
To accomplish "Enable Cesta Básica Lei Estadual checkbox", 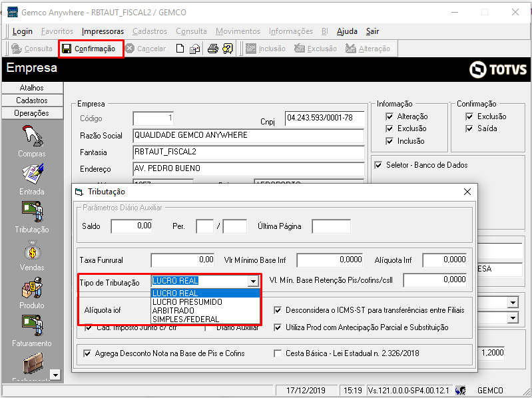I will (x=278, y=353).
